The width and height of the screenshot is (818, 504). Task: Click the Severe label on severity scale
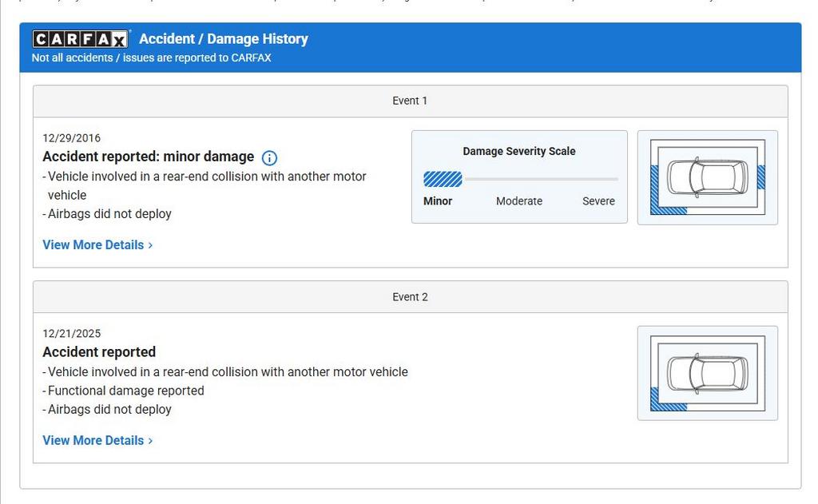(x=598, y=201)
